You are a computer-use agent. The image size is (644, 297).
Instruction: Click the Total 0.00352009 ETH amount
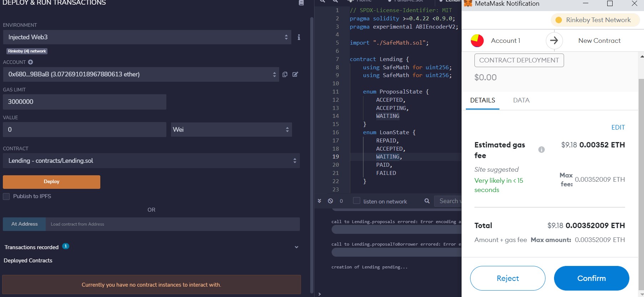pos(595,226)
